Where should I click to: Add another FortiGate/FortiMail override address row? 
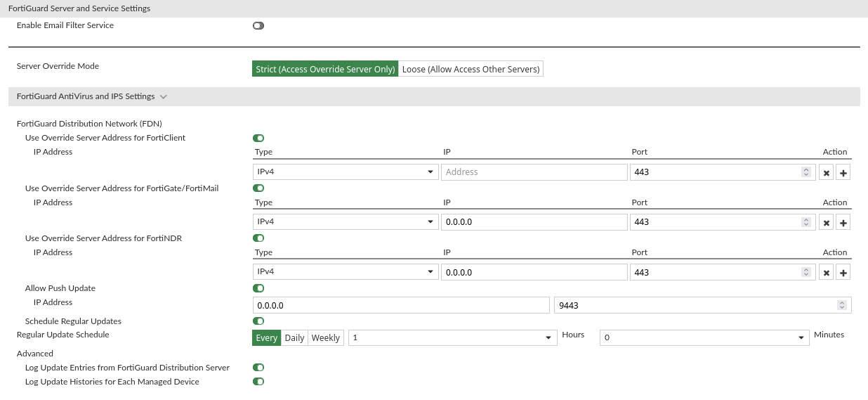[843, 223]
